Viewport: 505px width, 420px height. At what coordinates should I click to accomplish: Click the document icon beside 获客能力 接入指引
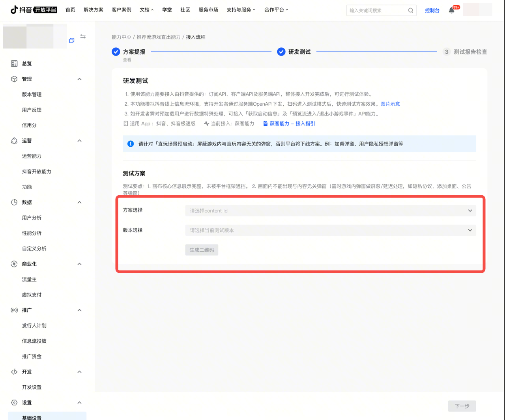tap(265, 124)
